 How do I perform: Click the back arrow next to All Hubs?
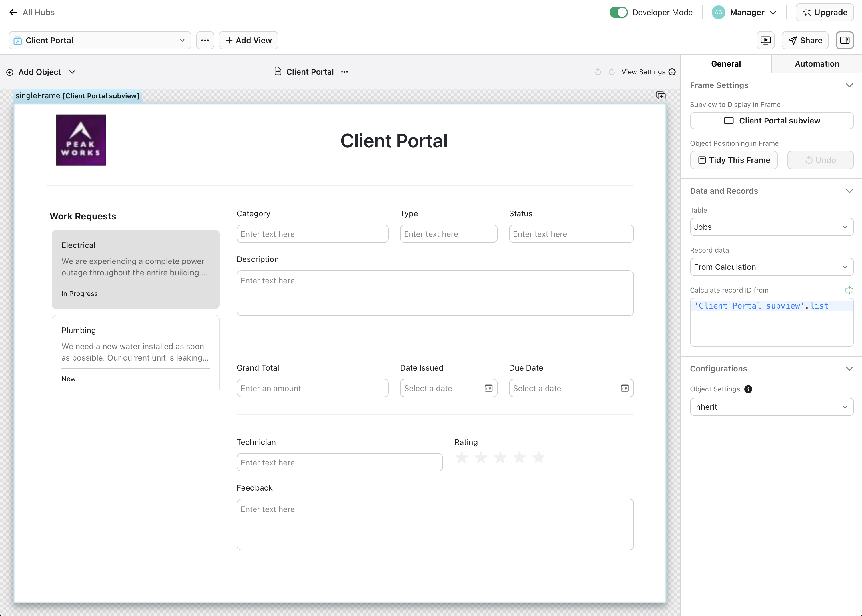click(13, 12)
